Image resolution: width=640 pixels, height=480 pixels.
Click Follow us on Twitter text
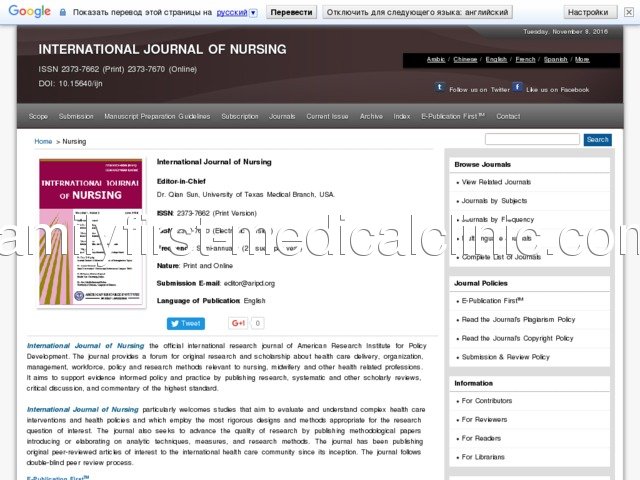(480, 90)
